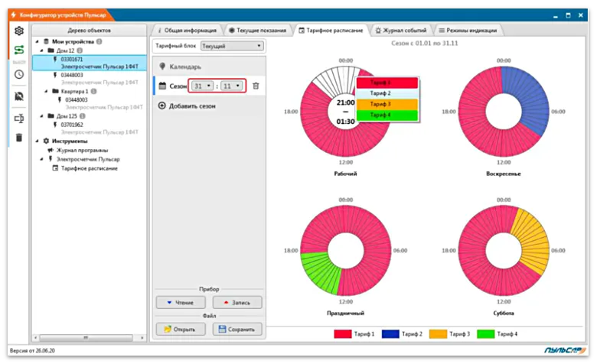Click the green connection icon in sidebar
The width and height of the screenshot is (597, 364).
(x=19, y=50)
